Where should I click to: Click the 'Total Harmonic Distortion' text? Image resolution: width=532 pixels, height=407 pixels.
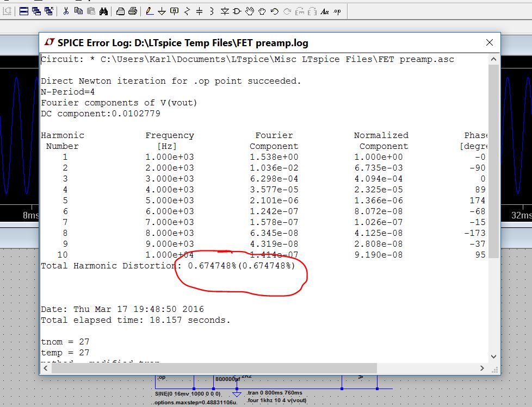[x=111, y=266]
